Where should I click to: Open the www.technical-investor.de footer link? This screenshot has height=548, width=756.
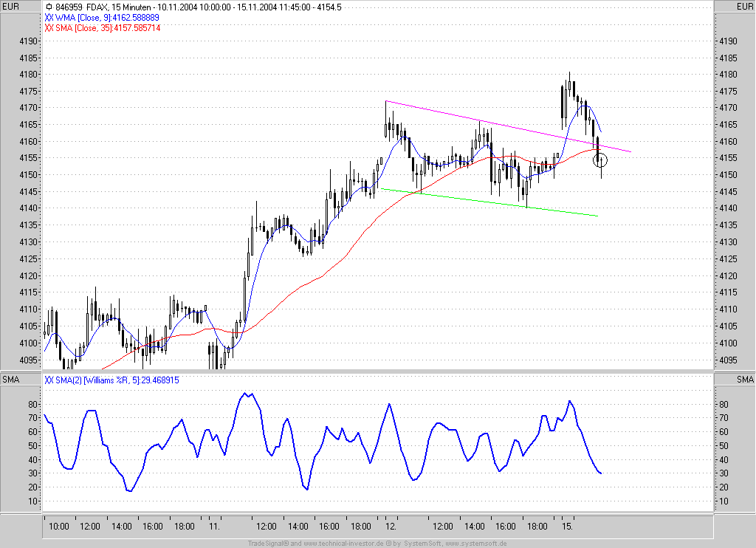click(x=343, y=544)
